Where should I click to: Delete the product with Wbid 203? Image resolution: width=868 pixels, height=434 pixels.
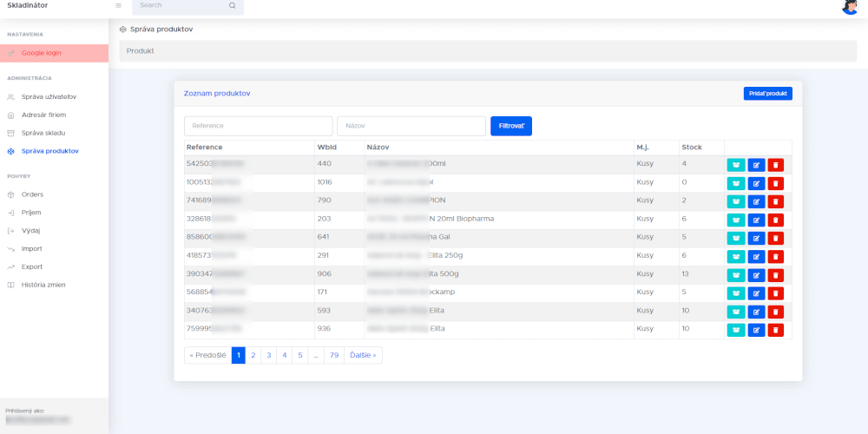click(x=775, y=220)
